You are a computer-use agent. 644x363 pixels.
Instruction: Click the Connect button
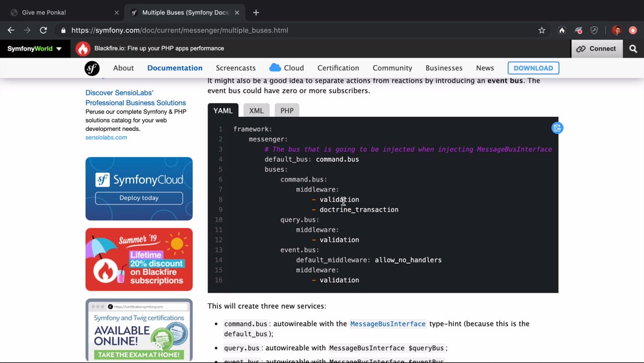(596, 49)
